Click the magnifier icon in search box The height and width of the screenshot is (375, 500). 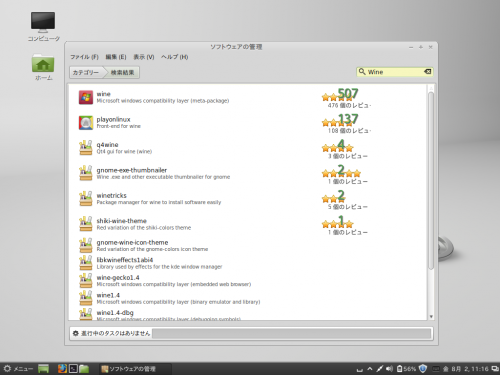tap(362, 72)
